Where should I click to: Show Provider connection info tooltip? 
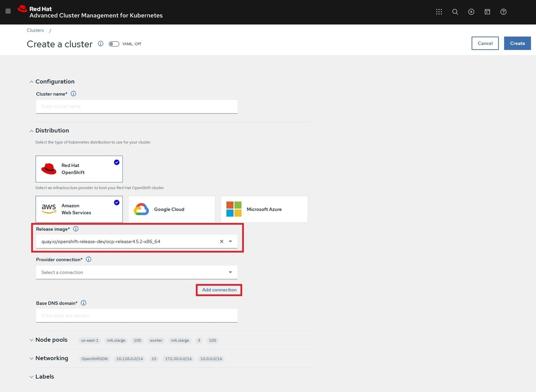[x=88, y=259]
